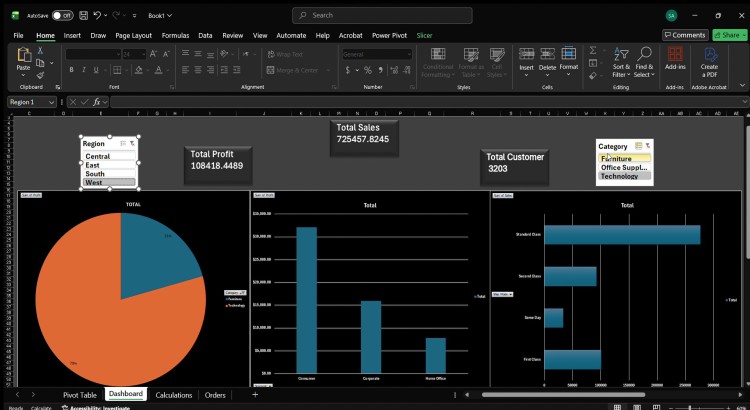Image resolution: width=750 pixels, height=410 pixels.
Task: Select Central in the Region slicer
Action: 110,156
